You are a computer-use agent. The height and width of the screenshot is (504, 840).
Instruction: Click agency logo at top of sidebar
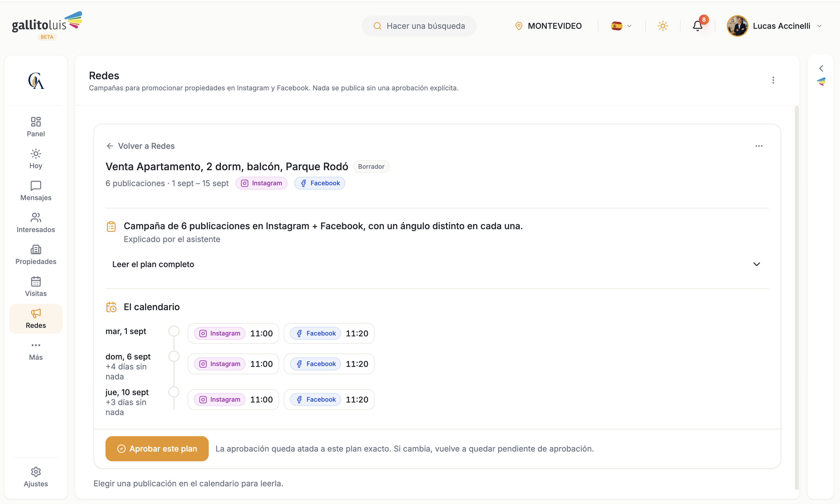[x=36, y=80]
